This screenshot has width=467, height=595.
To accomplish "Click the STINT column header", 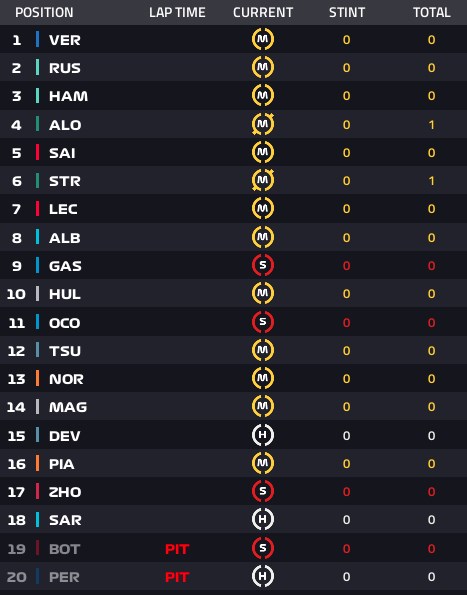I will coord(347,13).
